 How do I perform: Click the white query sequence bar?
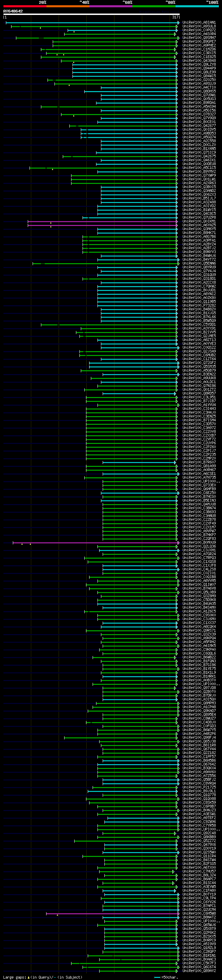click(x=91, y=15)
